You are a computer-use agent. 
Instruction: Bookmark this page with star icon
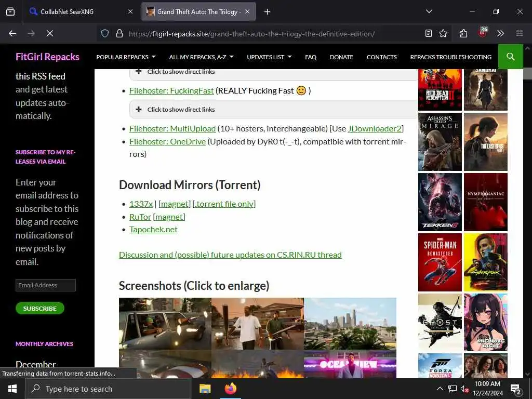(x=443, y=33)
